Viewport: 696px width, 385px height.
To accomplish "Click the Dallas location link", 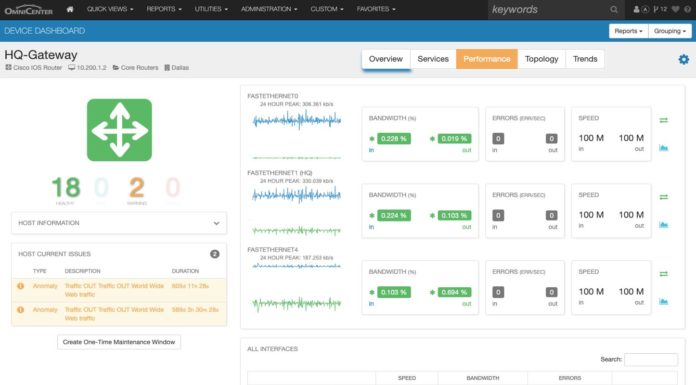I will pyautogui.click(x=180, y=67).
